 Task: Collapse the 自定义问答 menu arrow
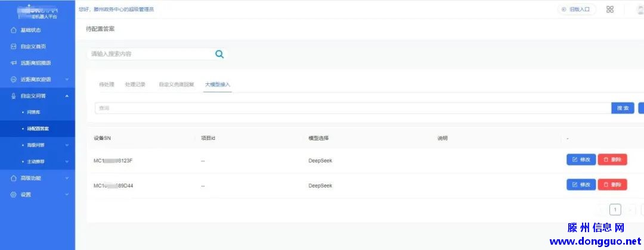click(x=67, y=96)
